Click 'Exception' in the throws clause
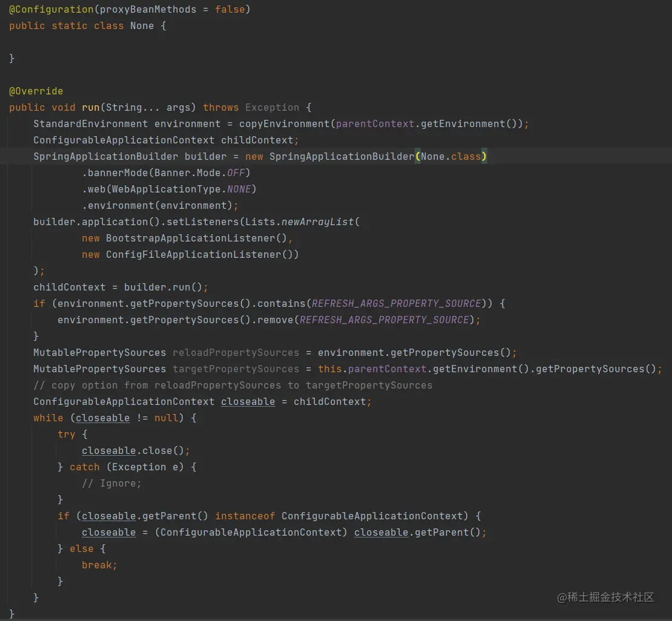Screen dimensions: 672x621 tap(272, 108)
